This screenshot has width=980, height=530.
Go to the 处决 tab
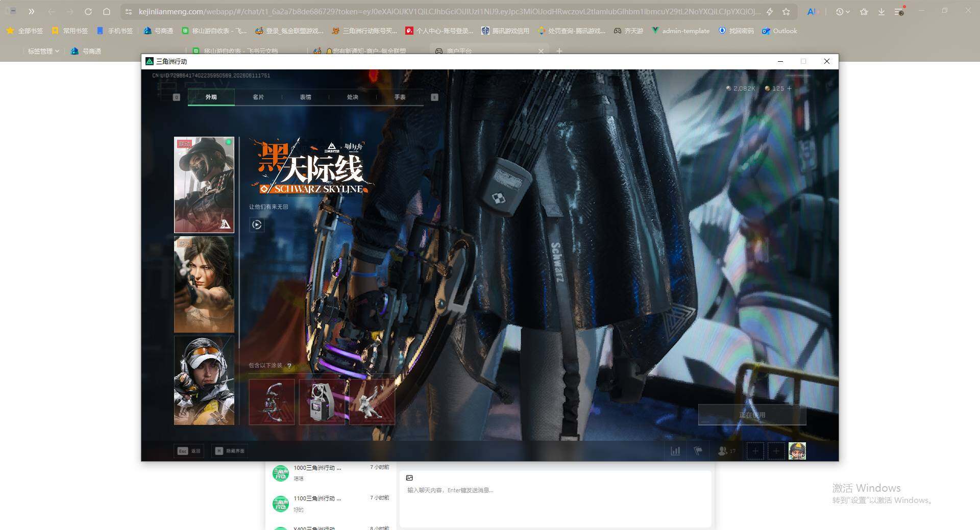click(353, 97)
